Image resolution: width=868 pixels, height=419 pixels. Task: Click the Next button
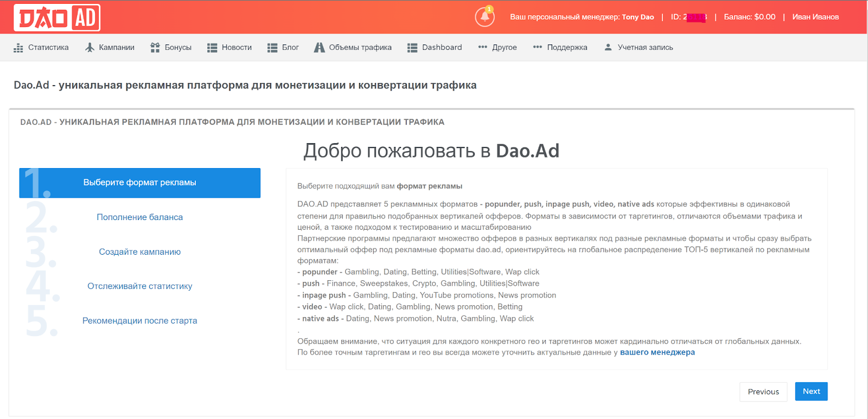(811, 391)
